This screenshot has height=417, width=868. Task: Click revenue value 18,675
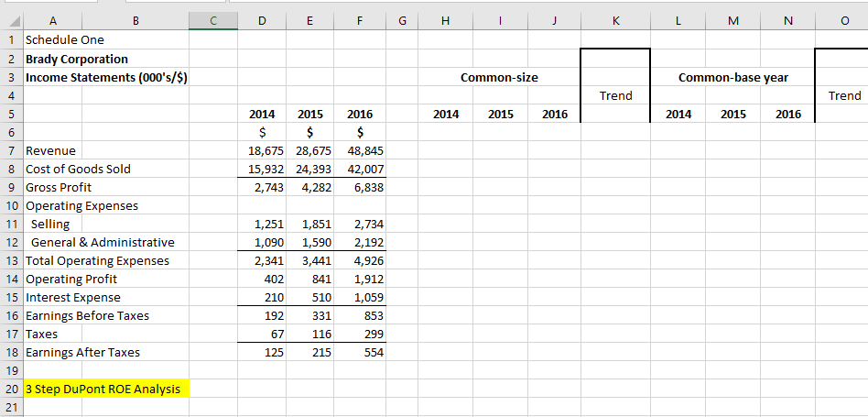pyautogui.click(x=266, y=150)
